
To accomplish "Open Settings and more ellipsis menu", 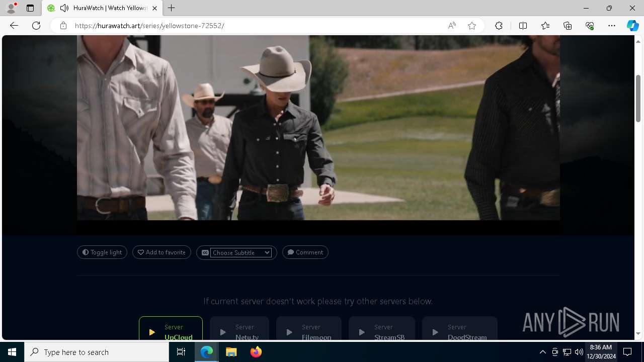I will pos(612,26).
